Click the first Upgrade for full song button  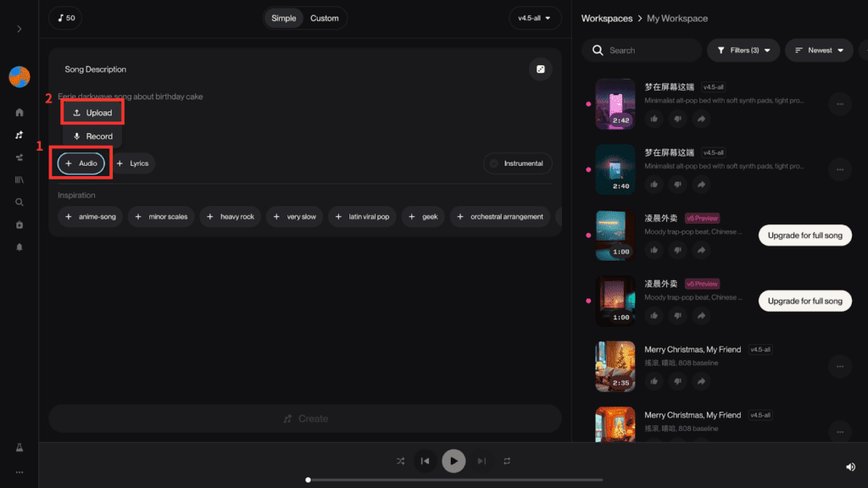(804, 236)
